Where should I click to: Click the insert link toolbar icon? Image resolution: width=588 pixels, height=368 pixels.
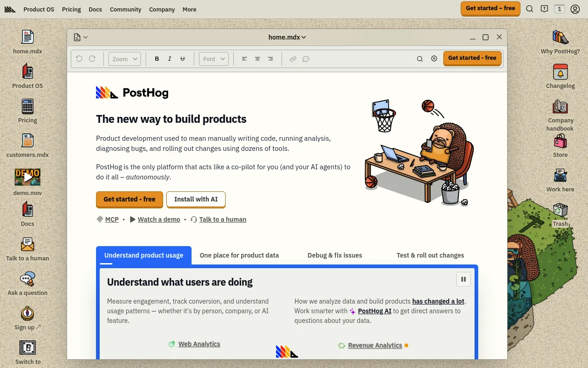tap(293, 59)
